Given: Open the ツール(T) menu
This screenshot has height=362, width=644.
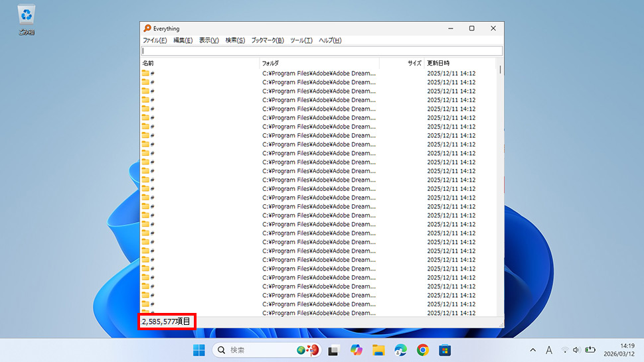Looking at the screenshot, I should pos(301,40).
